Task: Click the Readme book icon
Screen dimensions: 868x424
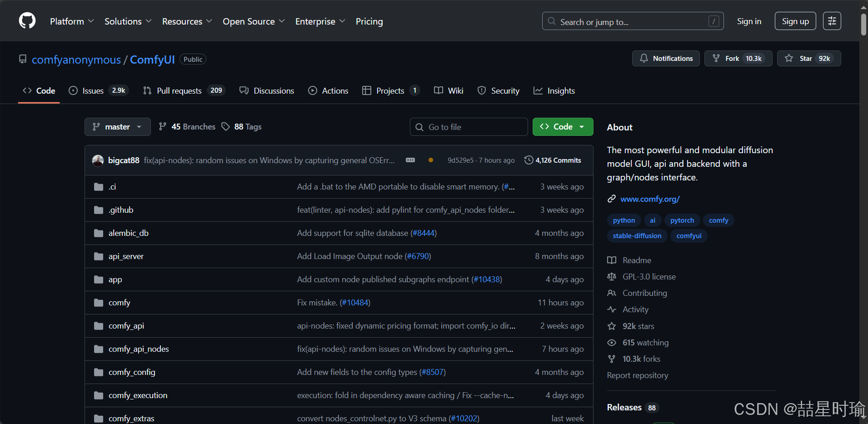Action: pos(612,260)
